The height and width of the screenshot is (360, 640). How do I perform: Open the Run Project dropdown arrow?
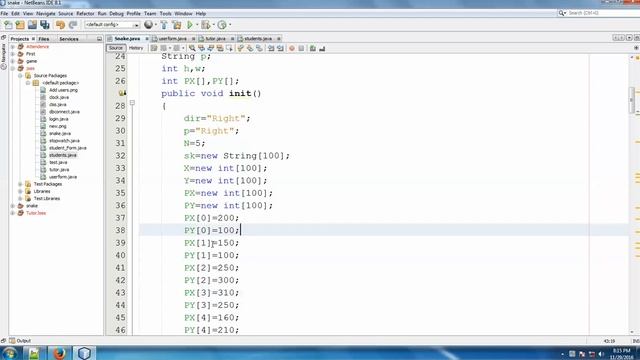[x=197, y=25]
